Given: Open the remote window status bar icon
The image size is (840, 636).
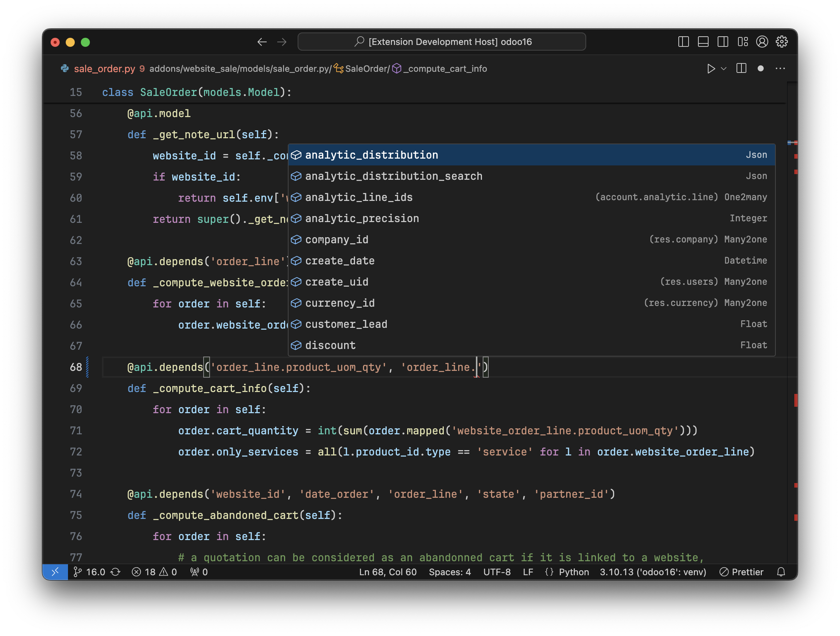Looking at the screenshot, I should coord(56,572).
